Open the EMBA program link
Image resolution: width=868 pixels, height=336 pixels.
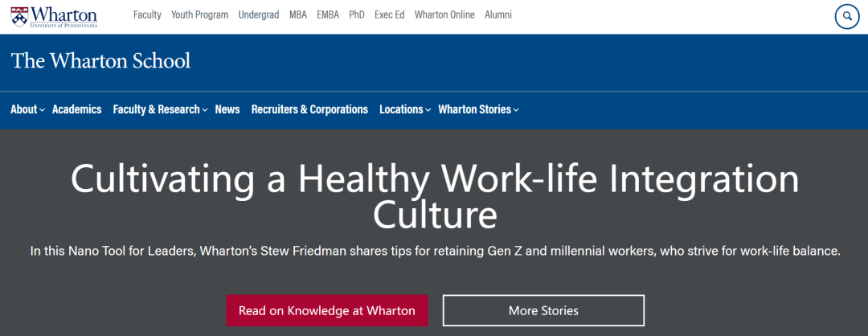[x=328, y=15]
